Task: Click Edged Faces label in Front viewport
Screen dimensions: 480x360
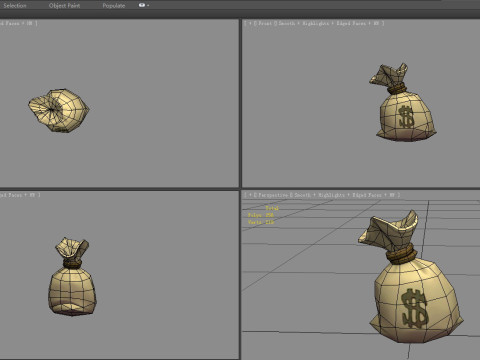Action: [351, 23]
